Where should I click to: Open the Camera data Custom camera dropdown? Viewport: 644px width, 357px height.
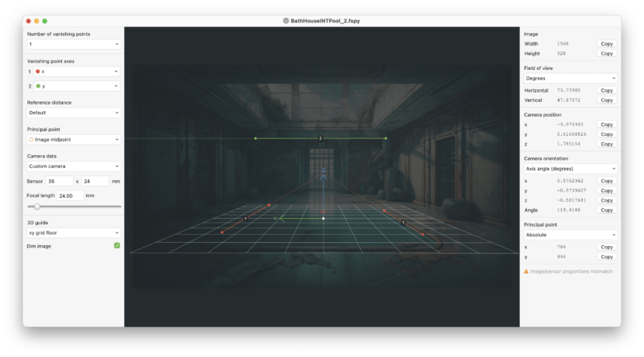point(73,166)
